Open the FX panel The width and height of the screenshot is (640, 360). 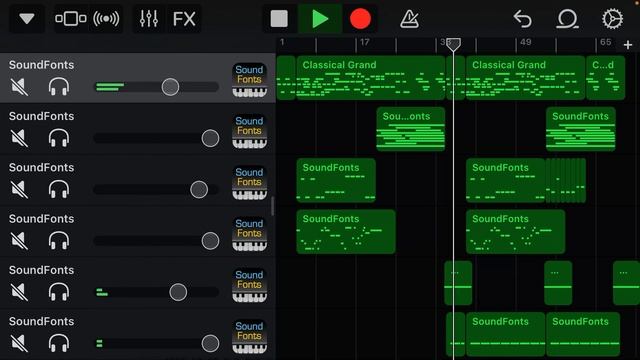click(x=184, y=19)
